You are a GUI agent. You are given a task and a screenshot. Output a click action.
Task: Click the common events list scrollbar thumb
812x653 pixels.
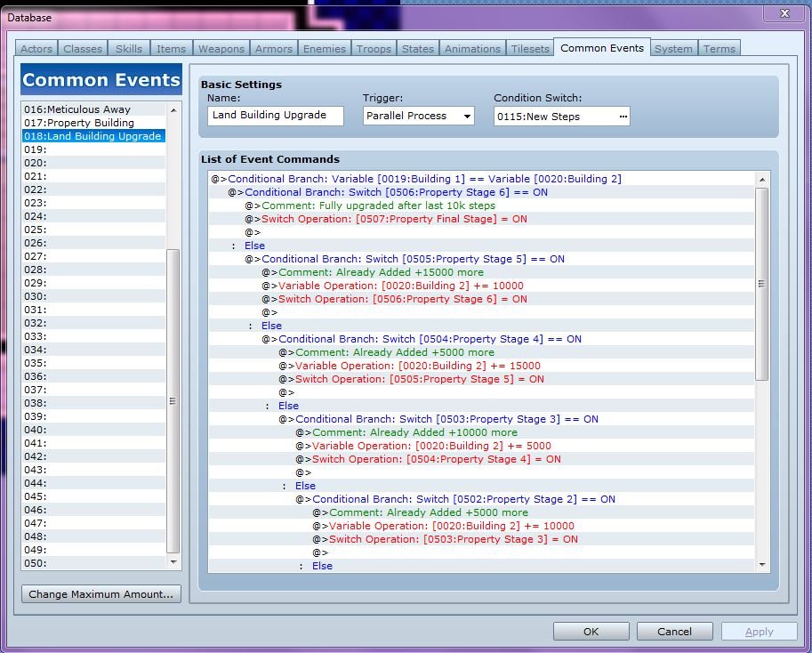(173, 401)
